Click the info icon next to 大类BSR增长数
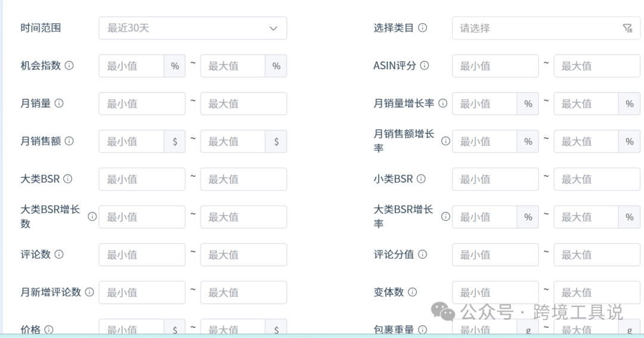 pos(92,216)
